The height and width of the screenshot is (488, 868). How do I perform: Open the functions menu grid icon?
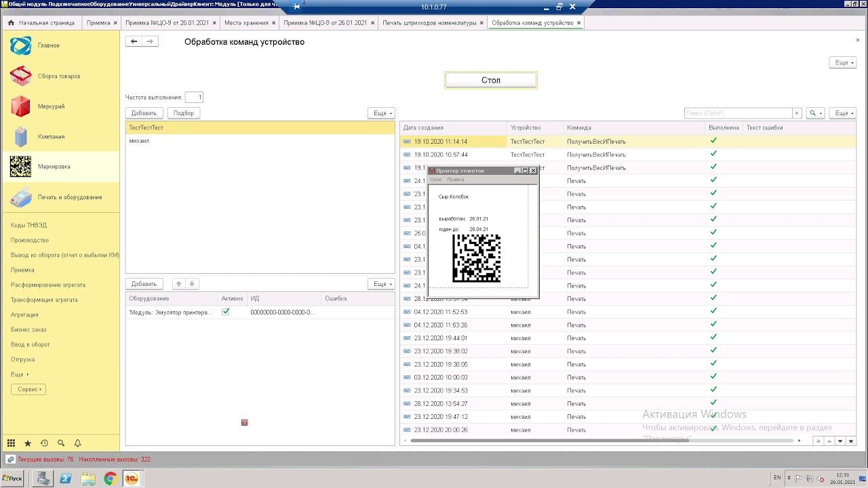tap(11, 443)
